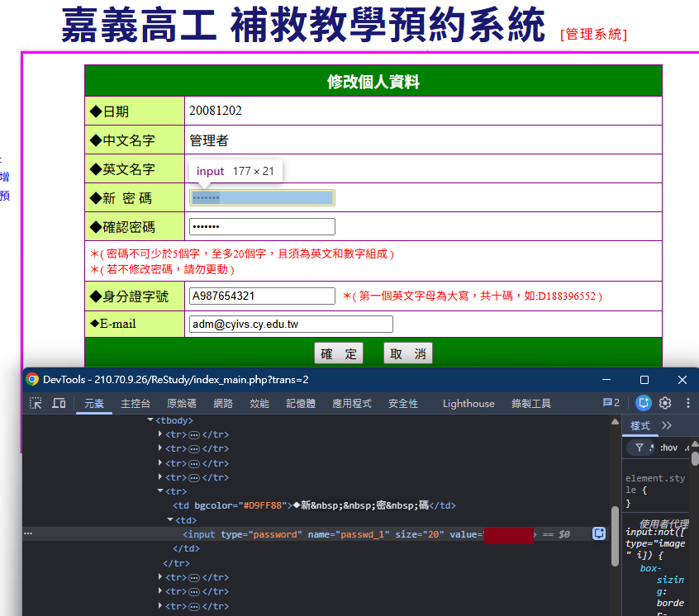Viewport: 699px width, 616px height.
Task: Click the AI assist icon beside input node
Action: (599, 533)
